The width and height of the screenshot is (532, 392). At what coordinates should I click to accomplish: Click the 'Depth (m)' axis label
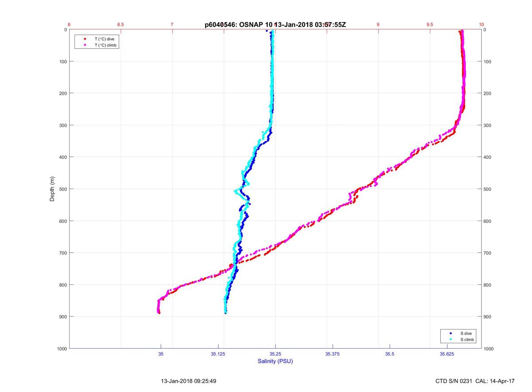[x=52, y=189]
